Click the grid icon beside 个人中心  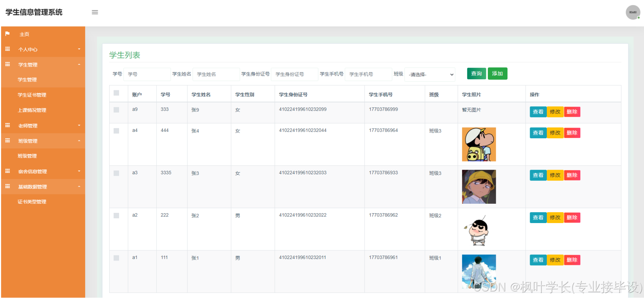[8, 49]
